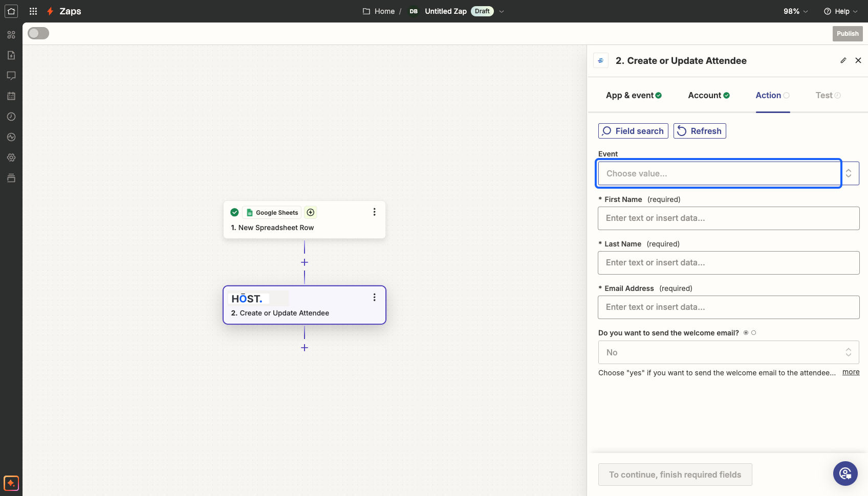Screen dimensions: 868x496
Task: Click the green check status on step 1
Action: click(234, 212)
